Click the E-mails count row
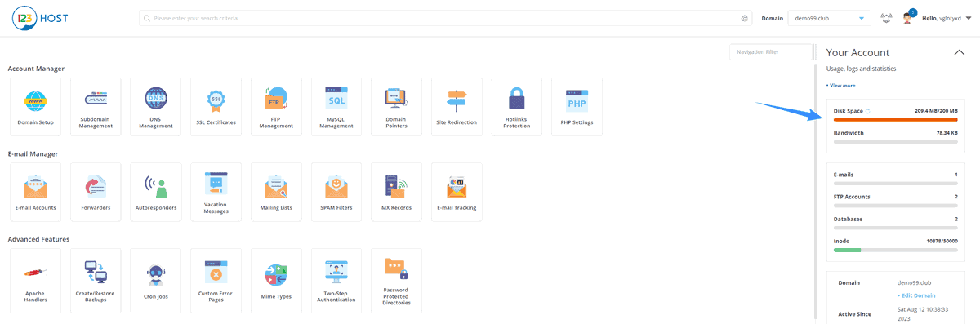 (896, 178)
